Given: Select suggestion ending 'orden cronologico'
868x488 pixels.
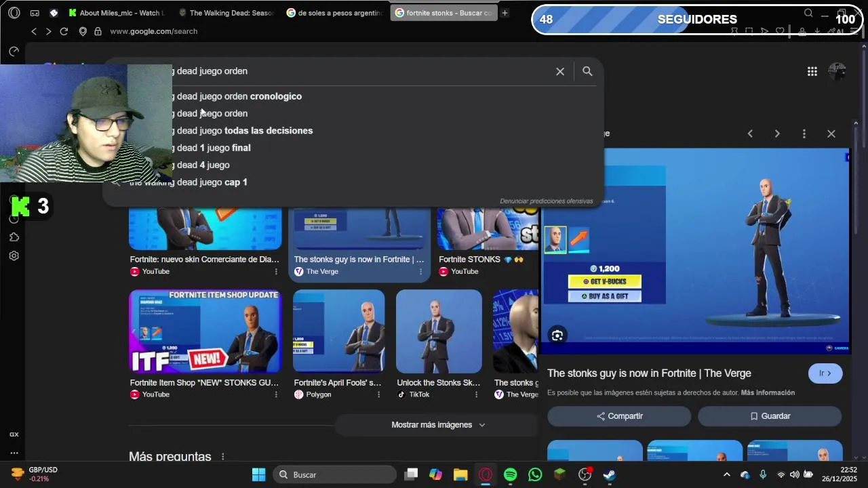Looking at the screenshot, I should 353,96.
